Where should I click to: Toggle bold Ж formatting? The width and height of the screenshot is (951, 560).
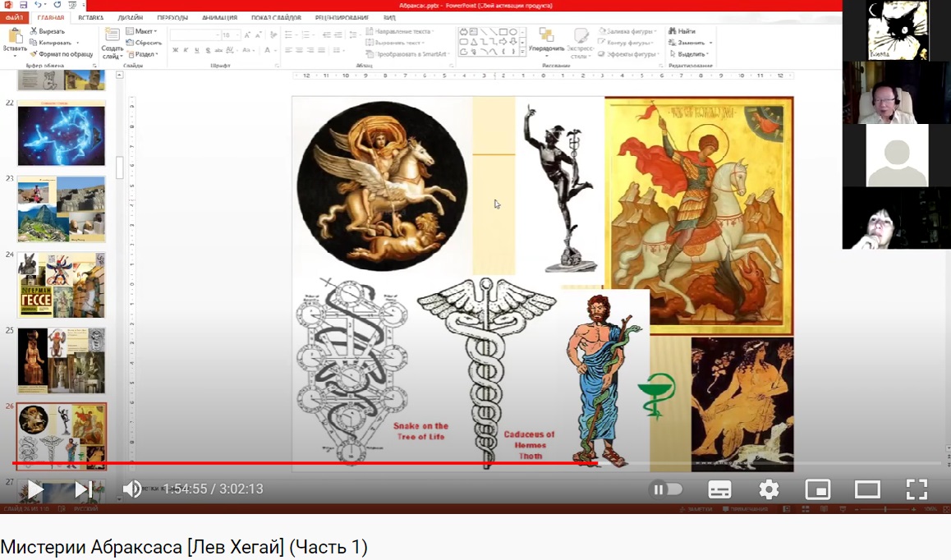[175, 50]
